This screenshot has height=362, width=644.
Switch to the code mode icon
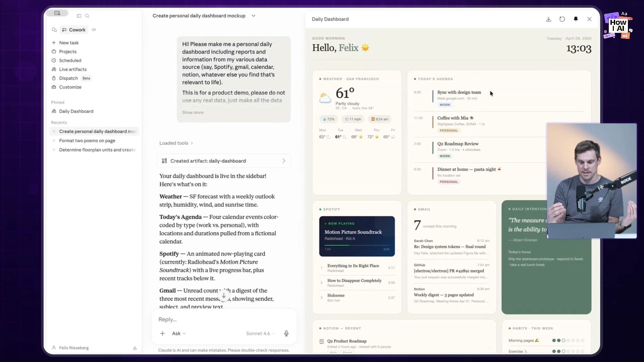click(x=94, y=30)
